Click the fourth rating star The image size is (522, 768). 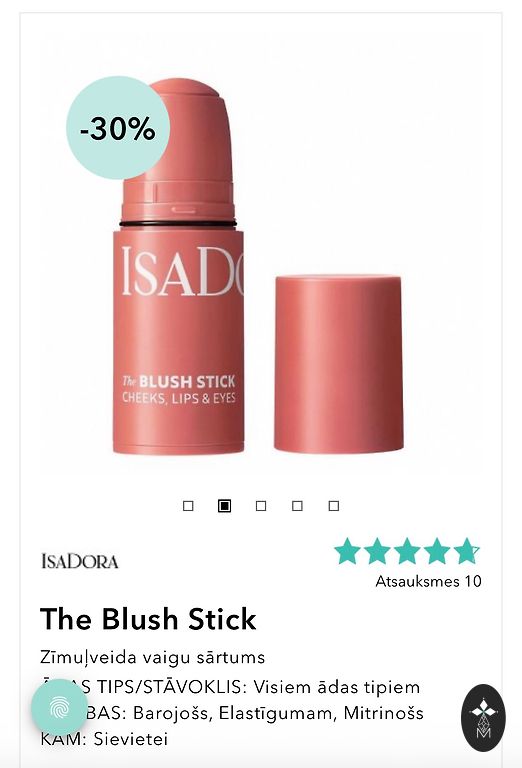(437, 551)
